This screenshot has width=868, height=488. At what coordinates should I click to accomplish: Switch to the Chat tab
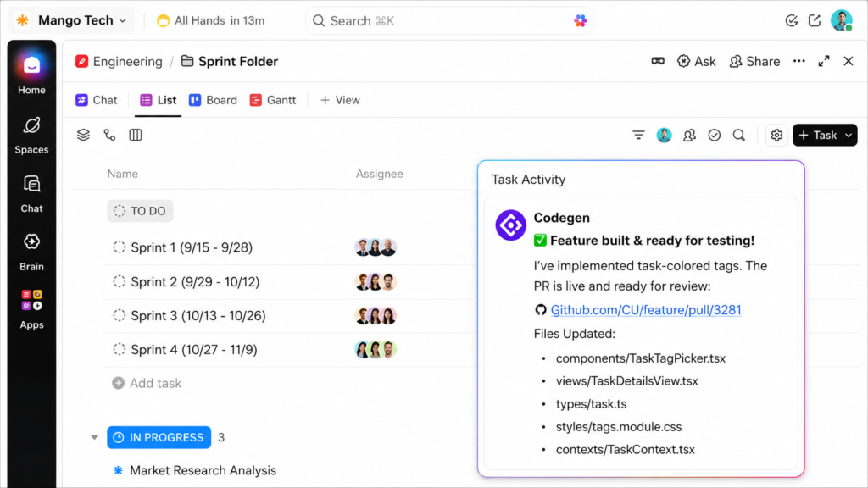97,100
